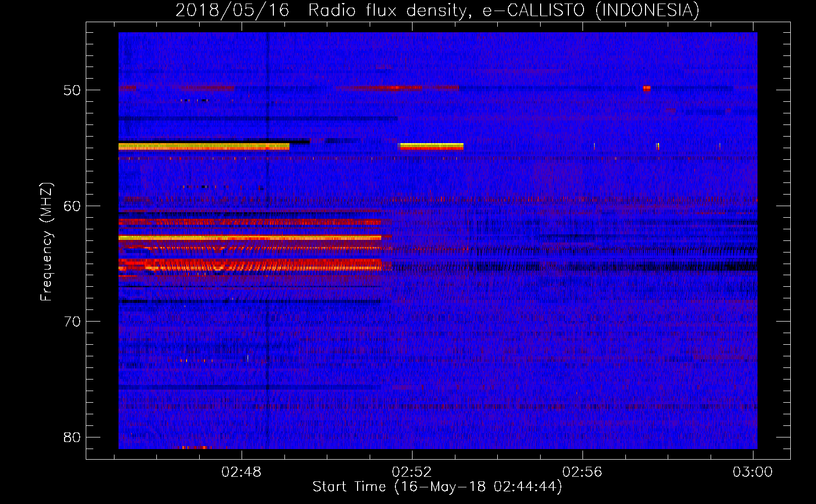Click the 'Start Time (16-May-18 02:44:44)' label
This screenshot has height=504, width=816.
[x=437, y=486]
